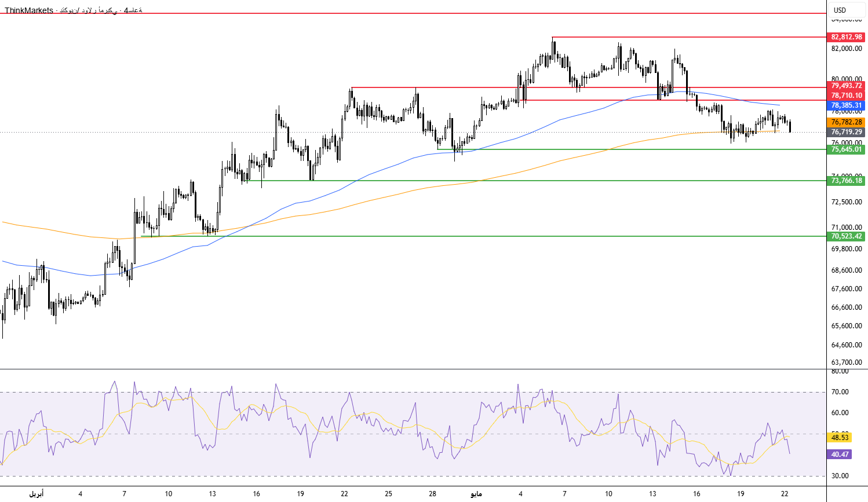Select the yellow 48.53 RSI average label

[840, 438]
